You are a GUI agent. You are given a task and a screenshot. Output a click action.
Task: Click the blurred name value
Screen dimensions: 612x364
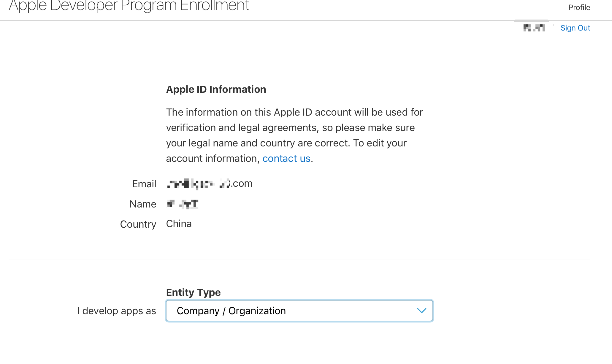click(x=183, y=204)
